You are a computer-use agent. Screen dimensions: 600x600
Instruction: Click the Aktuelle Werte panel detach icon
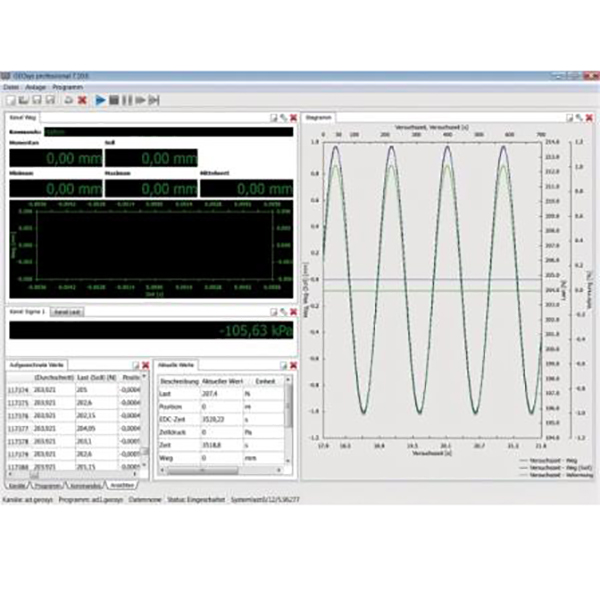[x=282, y=366]
